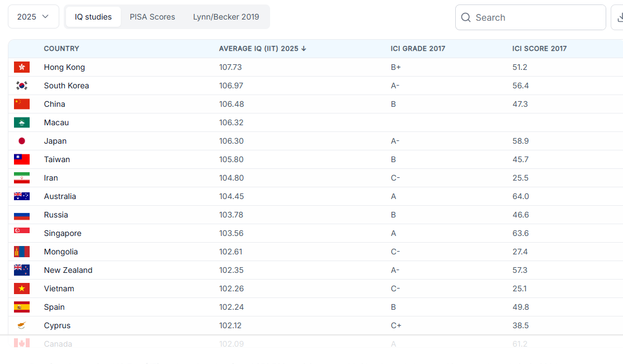The height and width of the screenshot is (364, 623).
Task: Click the country name Spain
Action: click(54, 307)
